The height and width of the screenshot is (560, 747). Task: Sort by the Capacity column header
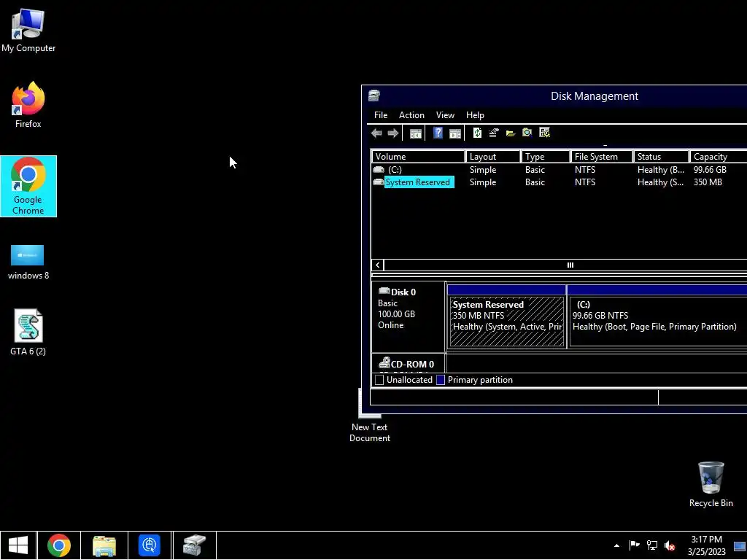[x=718, y=157]
